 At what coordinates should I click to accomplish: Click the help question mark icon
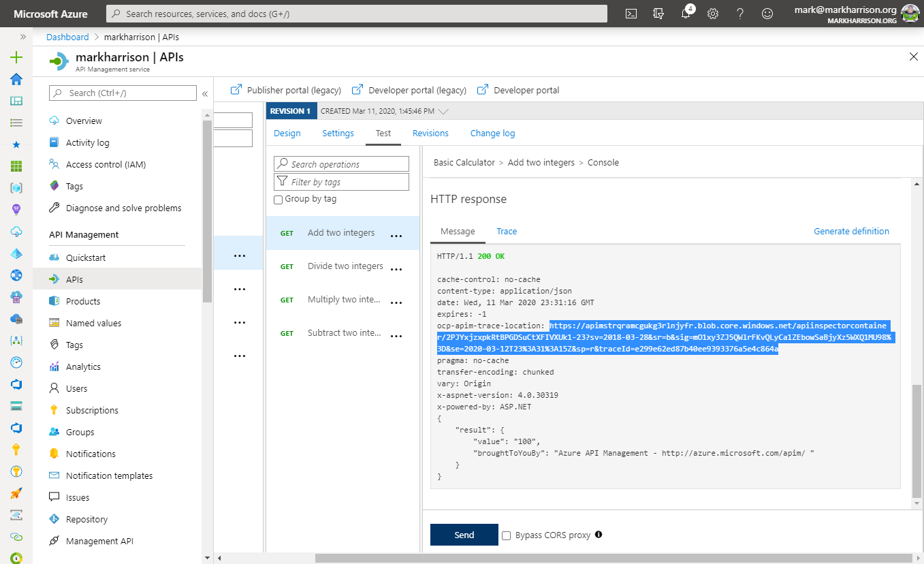click(739, 14)
